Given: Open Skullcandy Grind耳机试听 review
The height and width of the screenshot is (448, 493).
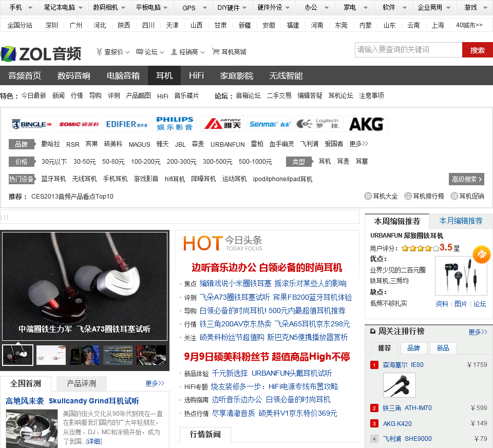Looking at the screenshot, I should (x=93, y=401).
